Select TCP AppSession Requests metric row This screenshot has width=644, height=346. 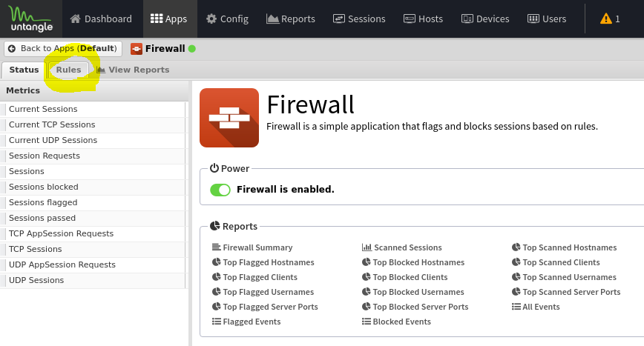coord(93,233)
